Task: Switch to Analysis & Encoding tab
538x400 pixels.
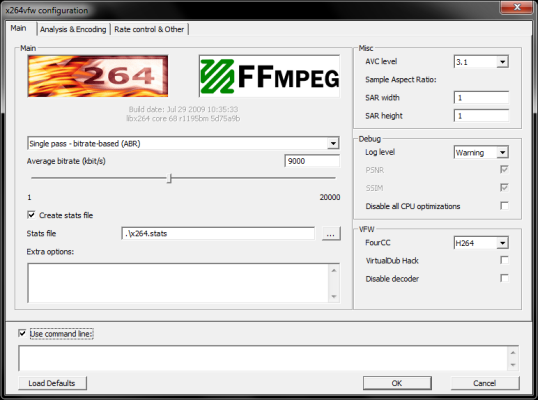Action: 73,30
